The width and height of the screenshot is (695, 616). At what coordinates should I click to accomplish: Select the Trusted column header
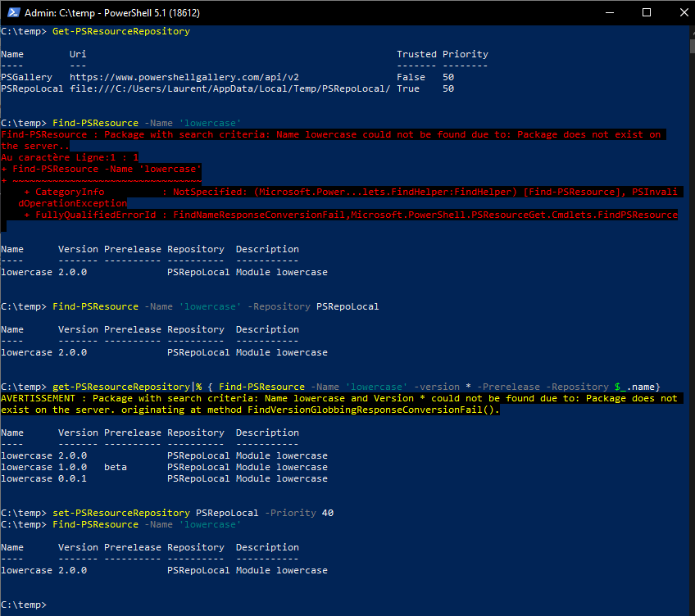point(416,53)
